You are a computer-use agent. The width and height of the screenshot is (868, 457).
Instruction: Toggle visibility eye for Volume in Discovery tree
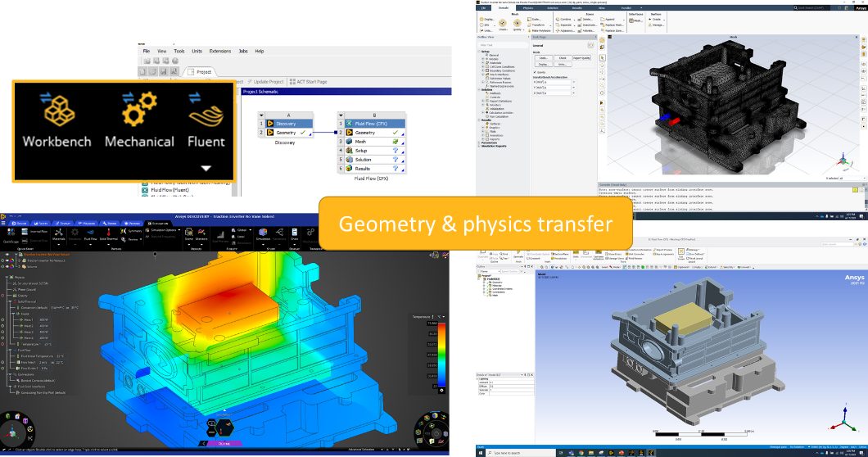[x=7, y=265]
